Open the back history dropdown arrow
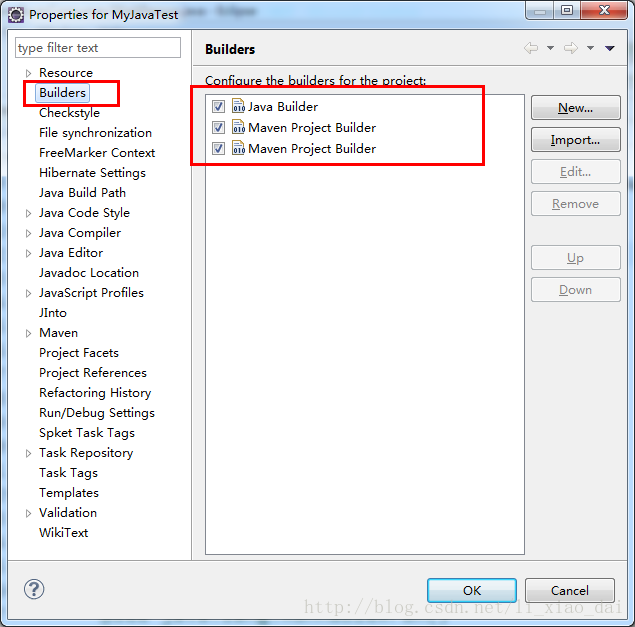The height and width of the screenshot is (627, 635). click(x=550, y=48)
